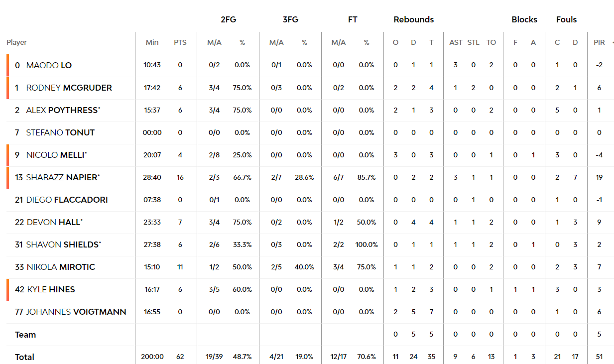Open Johannes Voigtmann player profile
This screenshot has height=364, width=614.
(x=76, y=312)
